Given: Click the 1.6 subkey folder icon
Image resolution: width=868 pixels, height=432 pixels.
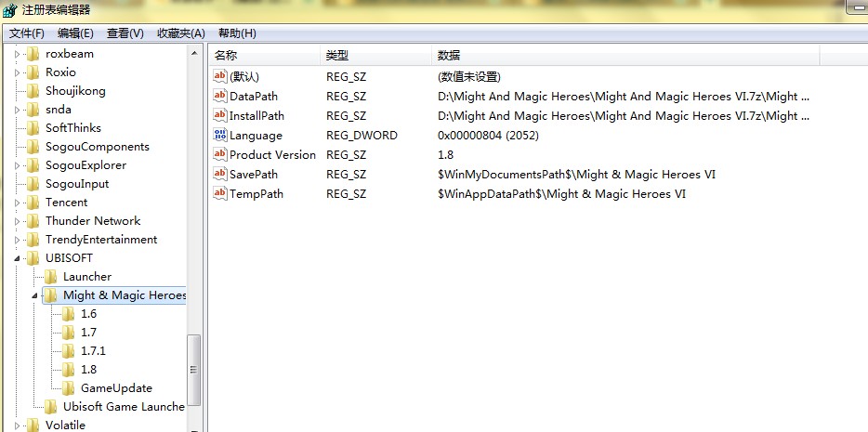Looking at the screenshot, I should click(x=69, y=314).
